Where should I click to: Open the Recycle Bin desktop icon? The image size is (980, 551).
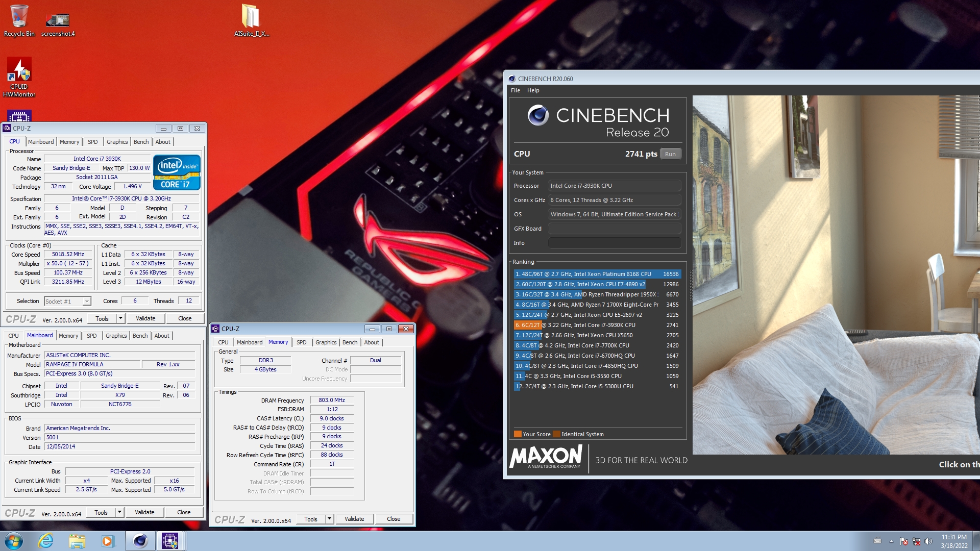pos(19,20)
